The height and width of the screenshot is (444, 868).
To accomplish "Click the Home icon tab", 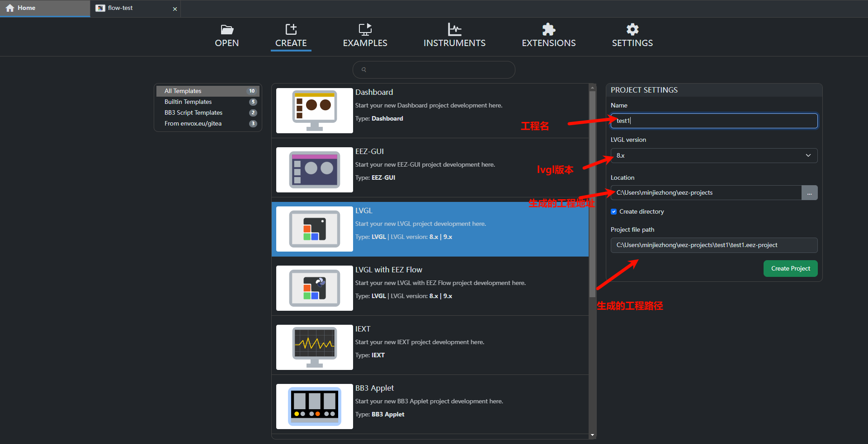I will 10,8.
